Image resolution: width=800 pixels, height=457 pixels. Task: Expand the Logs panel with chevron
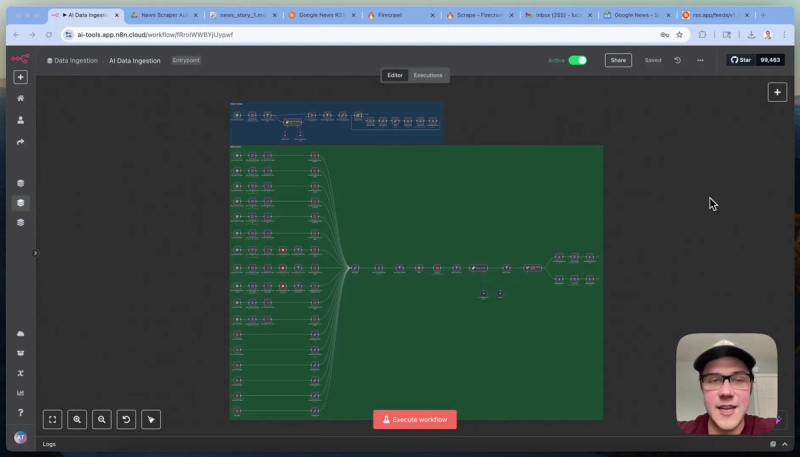click(x=785, y=444)
